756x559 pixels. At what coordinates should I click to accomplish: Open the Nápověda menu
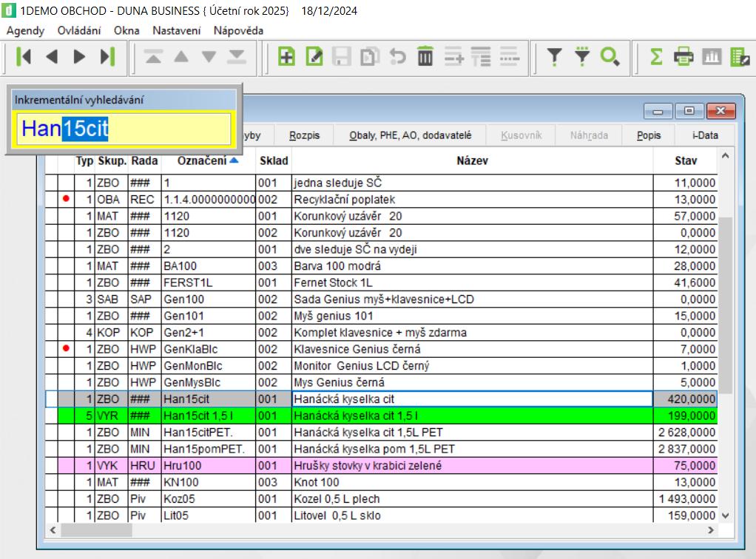[x=239, y=31]
